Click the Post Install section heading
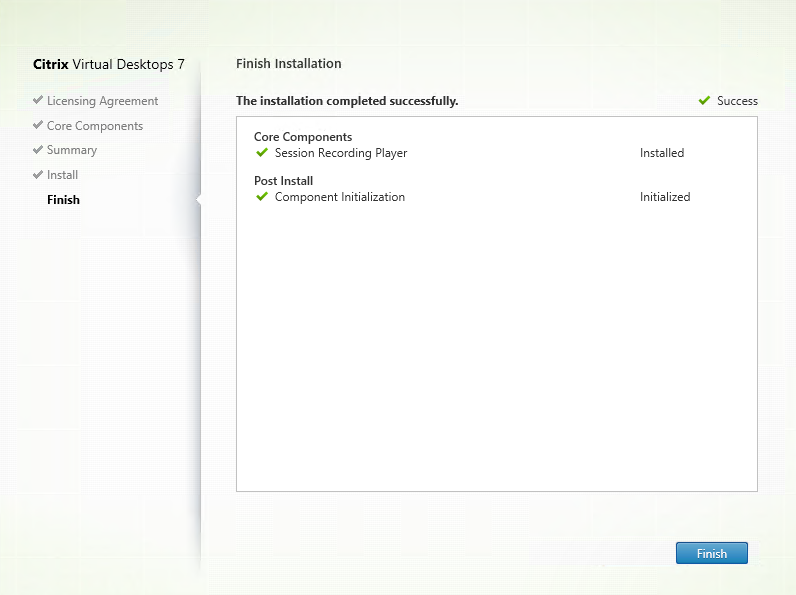This screenshot has width=796, height=595. (x=283, y=181)
